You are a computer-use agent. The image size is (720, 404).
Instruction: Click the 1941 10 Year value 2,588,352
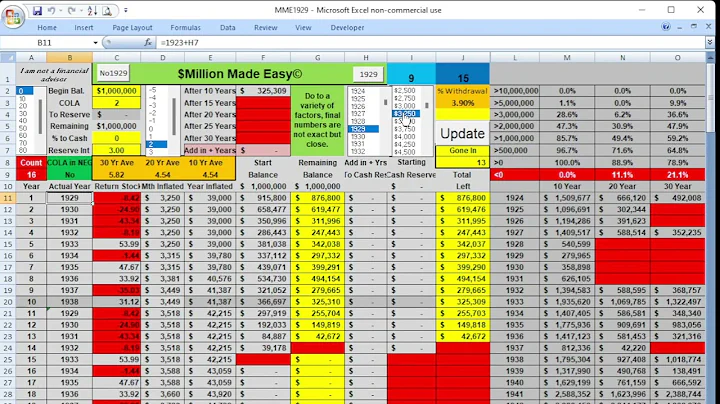(x=567, y=394)
